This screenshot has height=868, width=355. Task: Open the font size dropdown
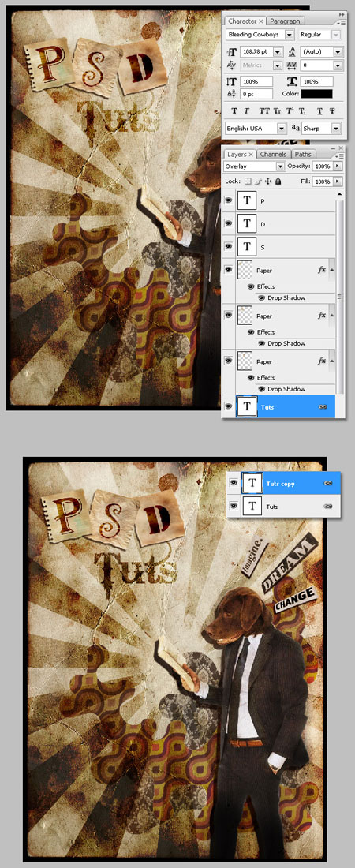click(278, 51)
